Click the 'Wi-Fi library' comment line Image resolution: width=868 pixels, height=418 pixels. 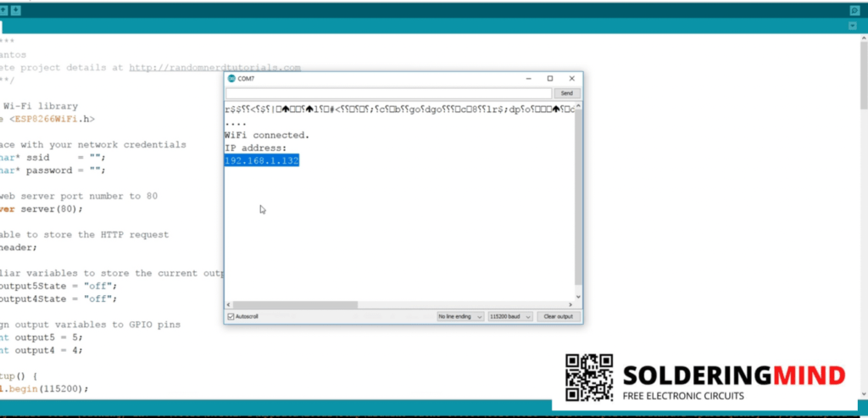click(x=41, y=106)
